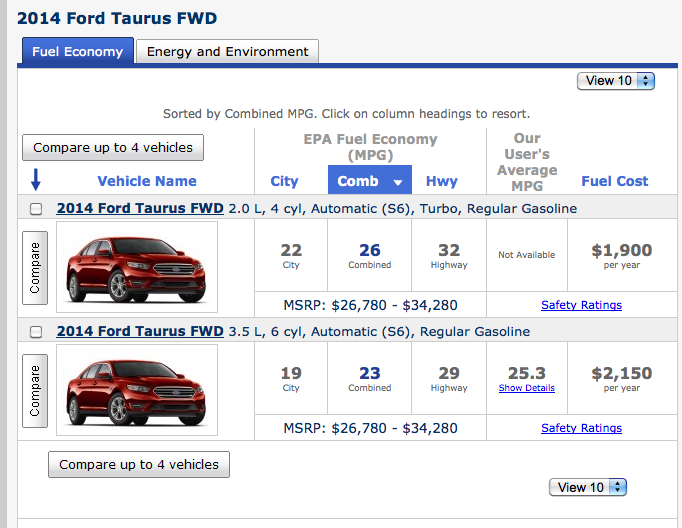Click the 25.3 user average MPG value
Viewport: 682px width, 528px height.
(527, 374)
